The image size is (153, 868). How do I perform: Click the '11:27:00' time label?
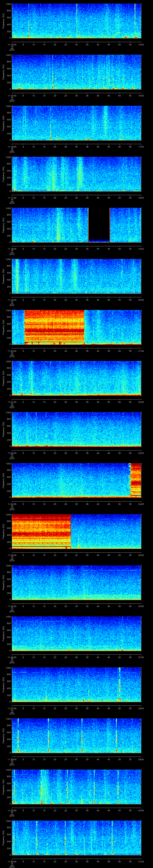coord(12,708)
